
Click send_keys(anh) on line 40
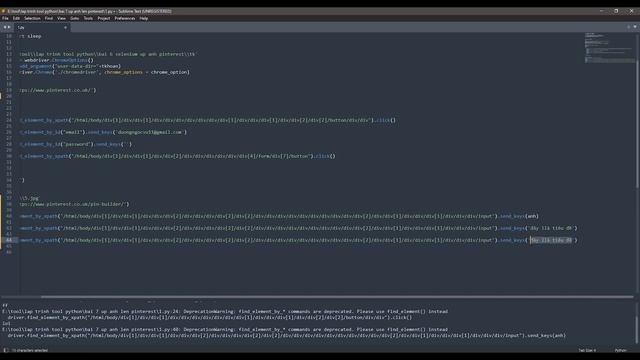click(x=519, y=216)
